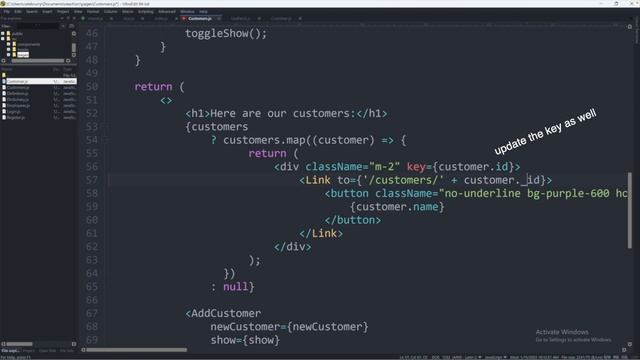This screenshot has width=640, height=360.
Task: Expand the components folder node
Action: 8,44
